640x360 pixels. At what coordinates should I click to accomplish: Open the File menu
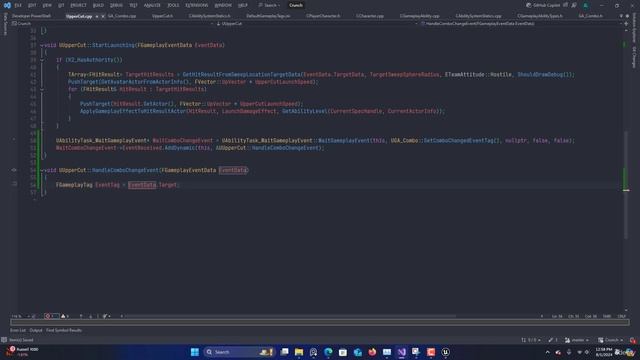coord(18,5)
